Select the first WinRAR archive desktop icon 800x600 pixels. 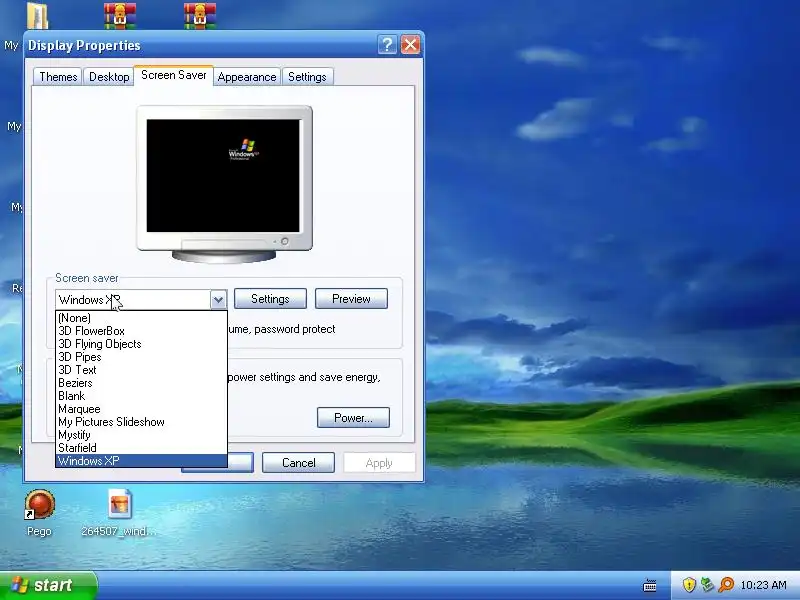pyautogui.click(x=120, y=15)
